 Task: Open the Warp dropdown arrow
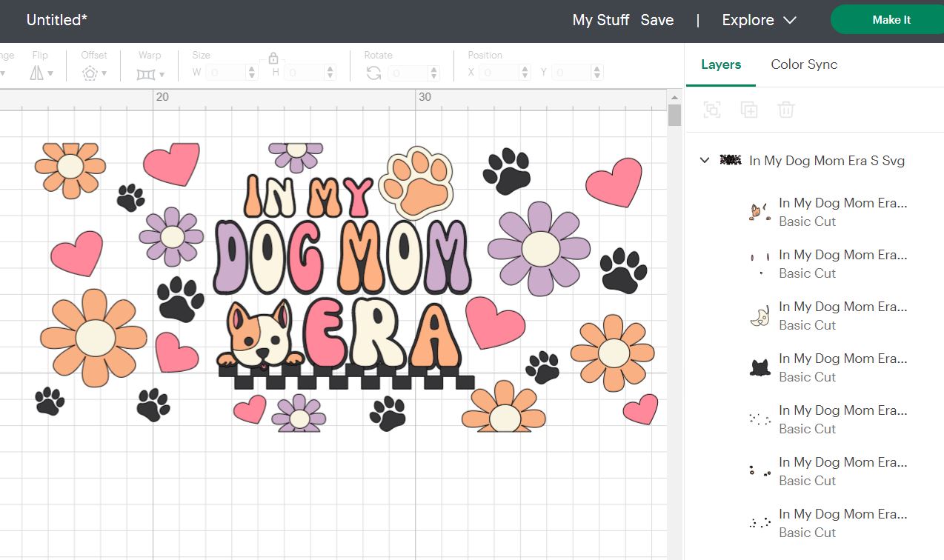[x=162, y=73]
